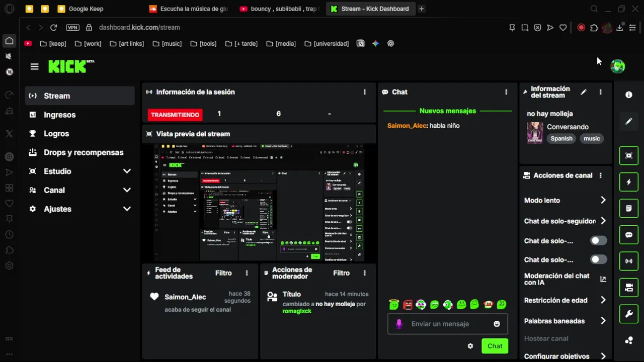644x362 pixels.
Task: Open Chat de solo-seguidores options
Action: coord(565,221)
